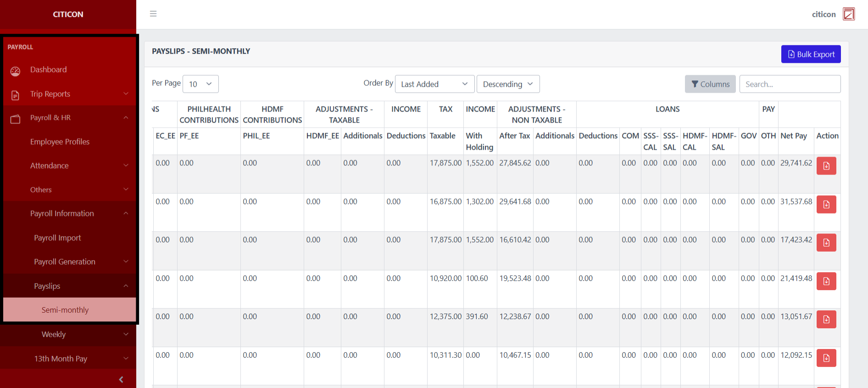Click the Trip Reports document icon
The width and height of the screenshot is (868, 388).
[x=16, y=96]
